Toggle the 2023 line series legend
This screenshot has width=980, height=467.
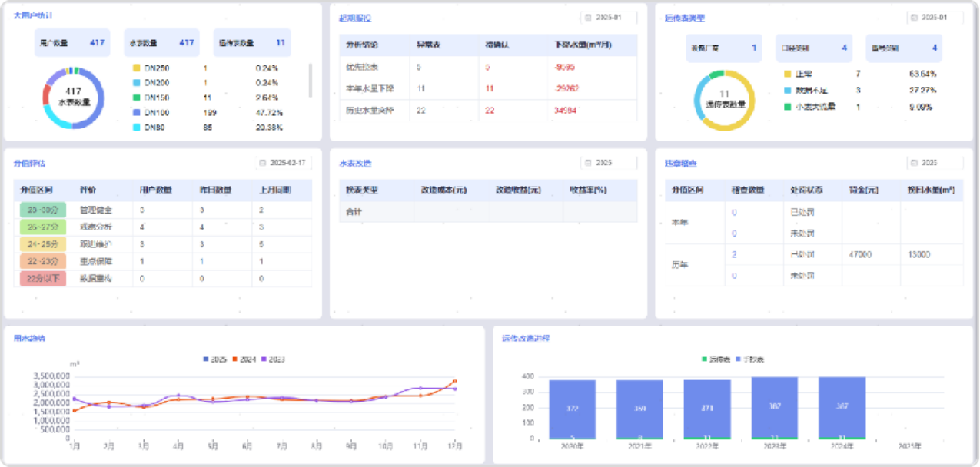point(274,359)
